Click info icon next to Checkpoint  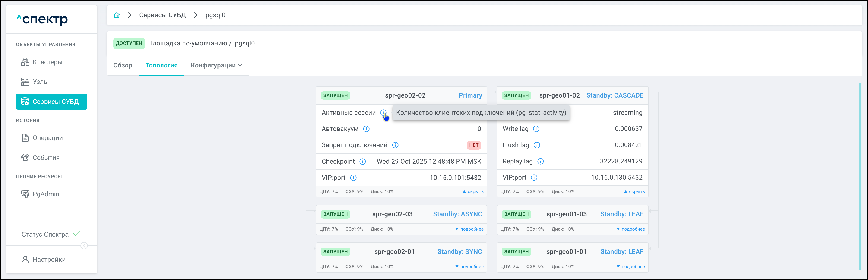[x=363, y=161]
